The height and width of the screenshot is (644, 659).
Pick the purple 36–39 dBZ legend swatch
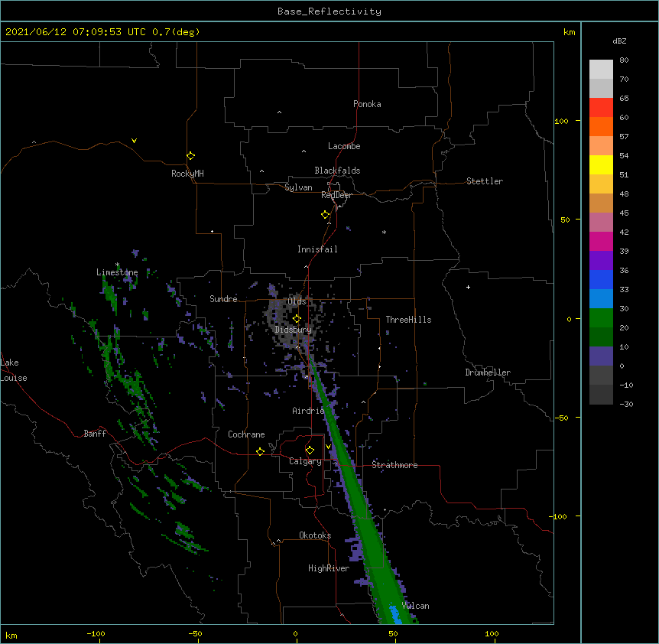(x=601, y=261)
